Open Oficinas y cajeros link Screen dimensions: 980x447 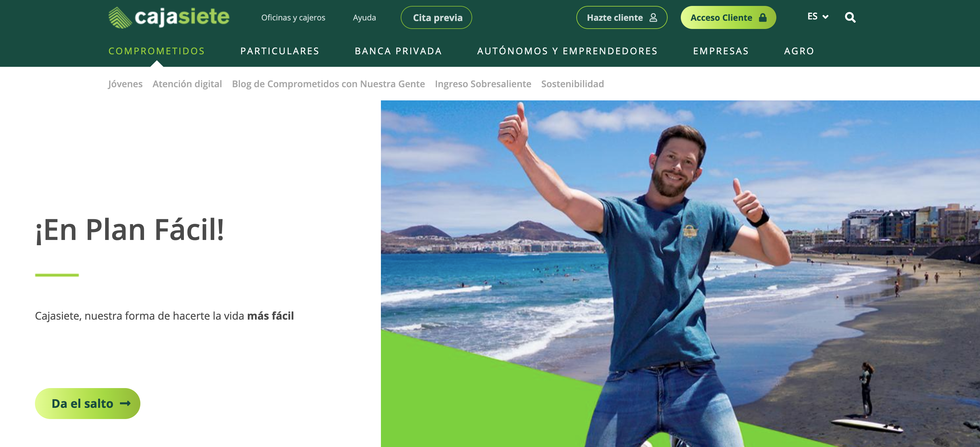[293, 17]
